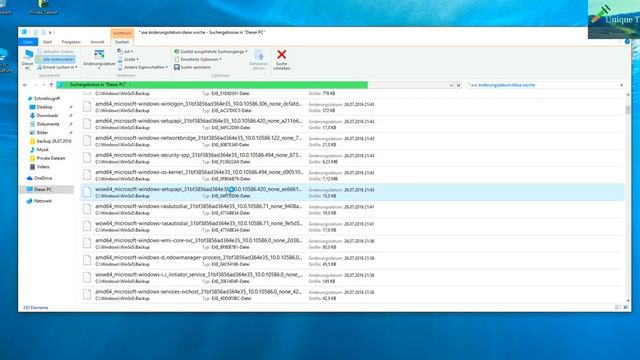Image resolution: width=640 pixels, height=360 pixels.
Task: Select the amd64 windowmanager-process result
Action: click(x=352, y=260)
